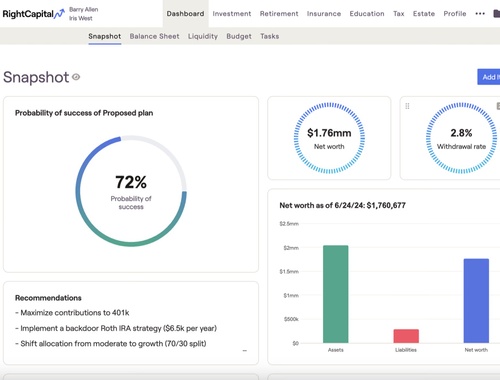500x380 pixels.
Task: Click the Assets axis label
Action: pyautogui.click(x=335, y=350)
